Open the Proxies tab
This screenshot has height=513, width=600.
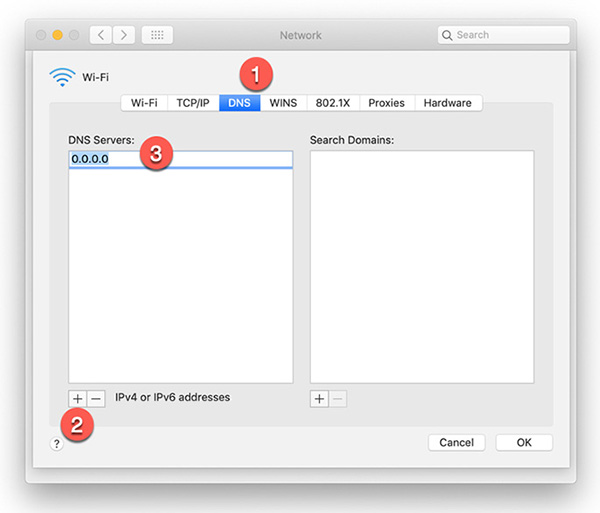click(x=386, y=103)
